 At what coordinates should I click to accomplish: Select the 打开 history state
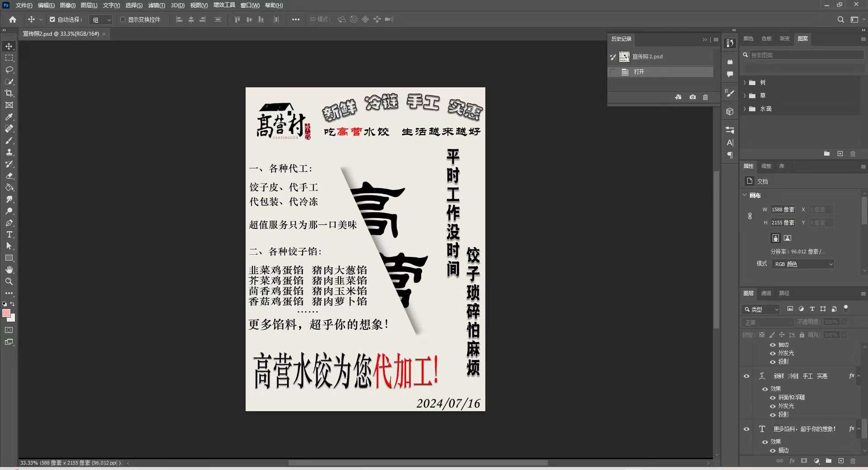pos(639,72)
